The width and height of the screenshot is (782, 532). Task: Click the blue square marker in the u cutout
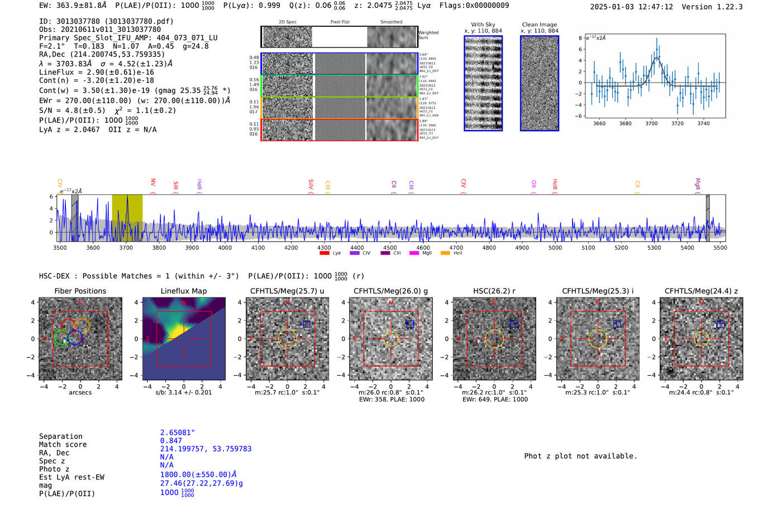point(306,324)
